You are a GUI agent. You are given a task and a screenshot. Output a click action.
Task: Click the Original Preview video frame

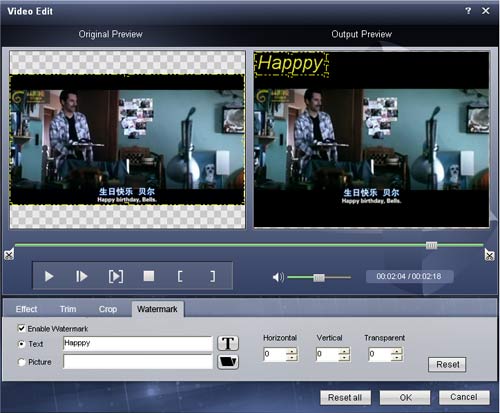tap(127, 140)
